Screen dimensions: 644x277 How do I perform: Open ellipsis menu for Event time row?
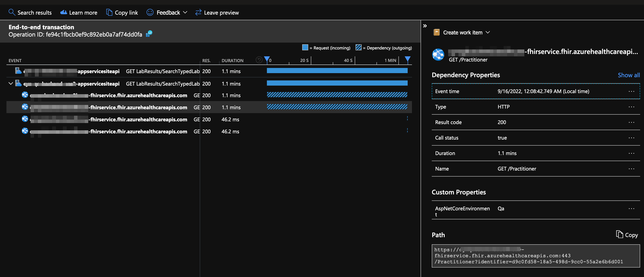pyautogui.click(x=631, y=91)
